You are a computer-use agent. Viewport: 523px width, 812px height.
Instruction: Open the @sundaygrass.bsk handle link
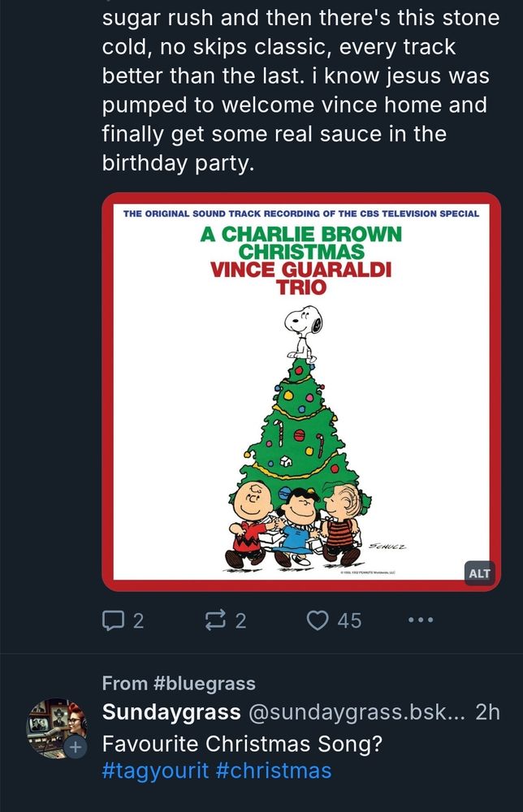(356, 713)
